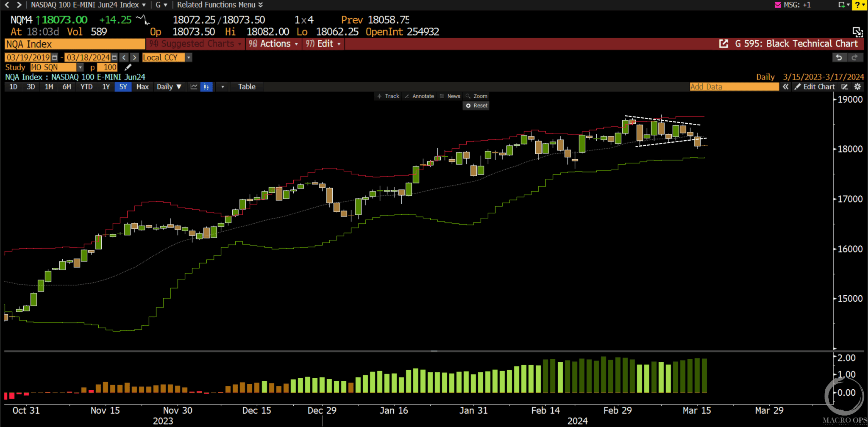The height and width of the screenshot is (427, 868).
Task: Select candlestick chart type
Action: (x=206, y=86)
